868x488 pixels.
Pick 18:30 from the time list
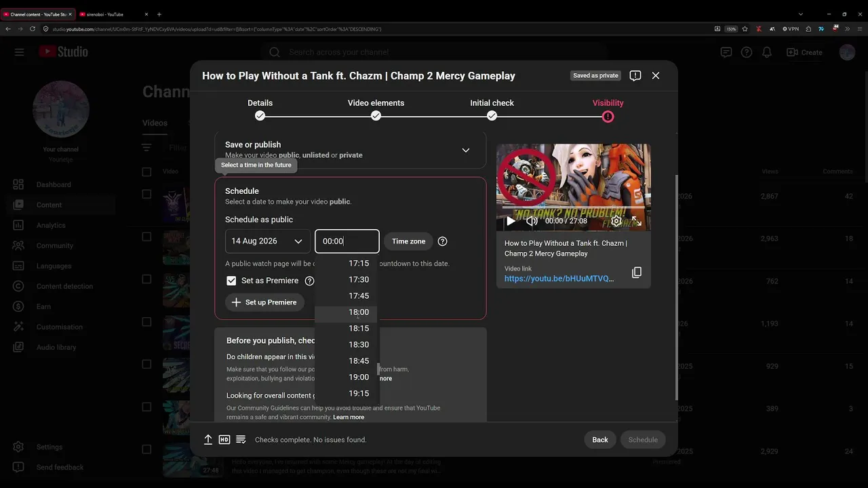pyautogui.click(x=347, y=344)
